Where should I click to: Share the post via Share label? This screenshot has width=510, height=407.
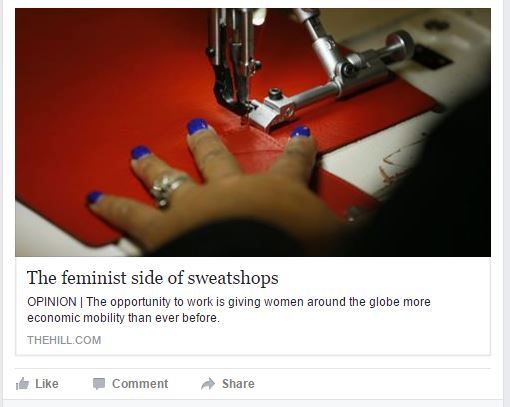point(238,384)
